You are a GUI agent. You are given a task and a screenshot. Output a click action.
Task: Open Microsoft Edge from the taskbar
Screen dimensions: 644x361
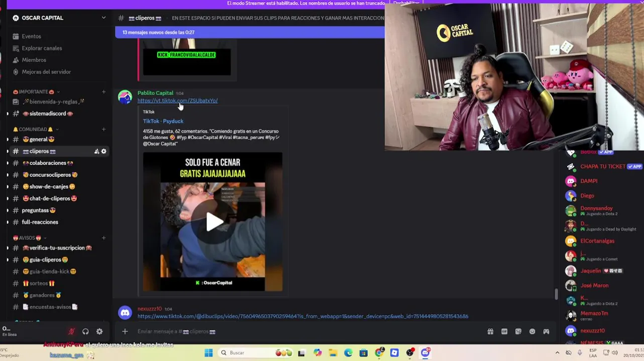[x=348, y=353]
